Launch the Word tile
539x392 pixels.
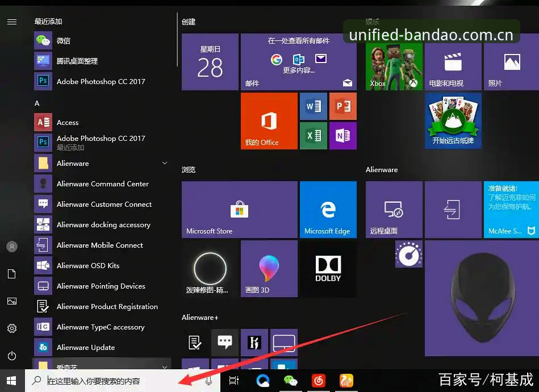pyautogui.click(x=314, y=106)
